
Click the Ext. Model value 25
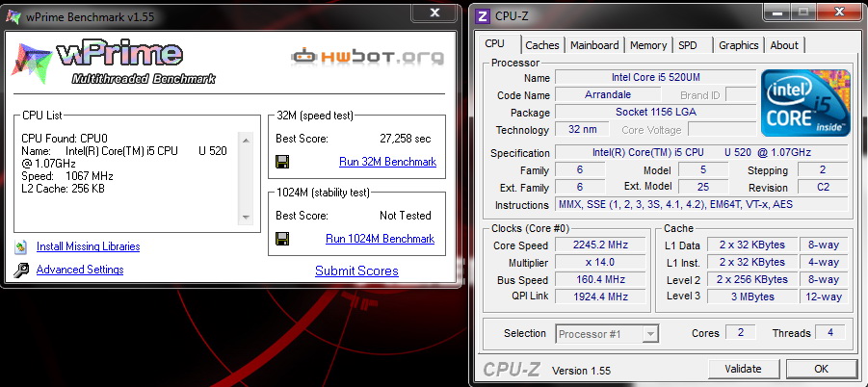click(703, 187)
